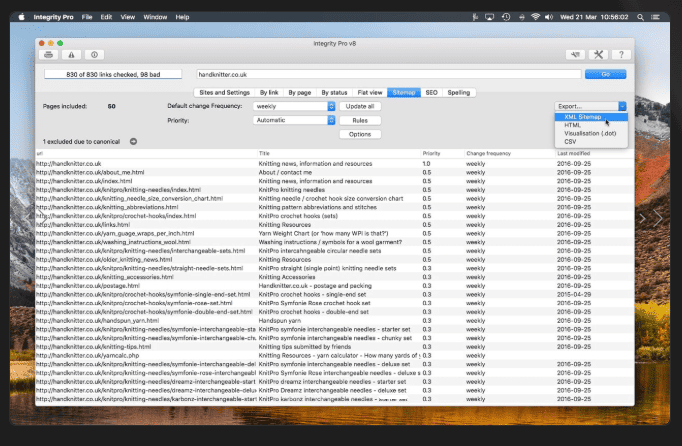The image size is (682, 446).
Task: Switch to the By page tab
Action: point(300,93)
